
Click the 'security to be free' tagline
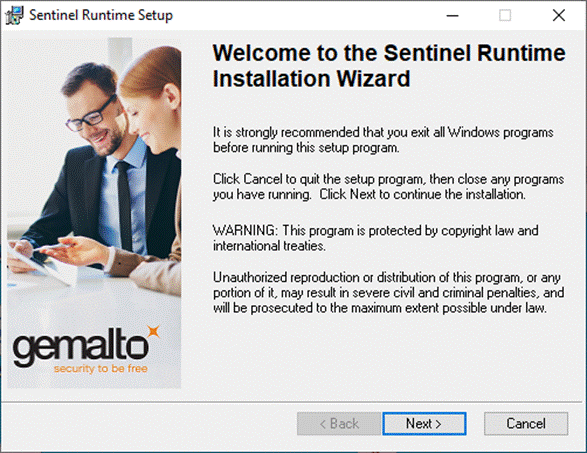[x=100, y=369]
